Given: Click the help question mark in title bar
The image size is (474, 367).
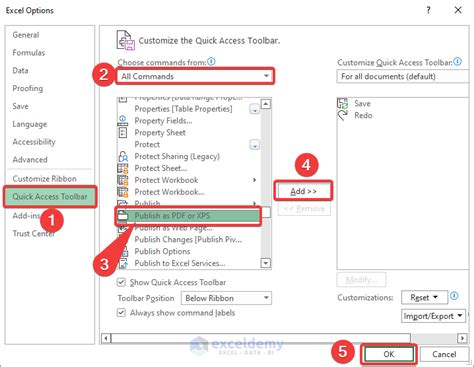Looking at the screenshot, I should 428,10.
